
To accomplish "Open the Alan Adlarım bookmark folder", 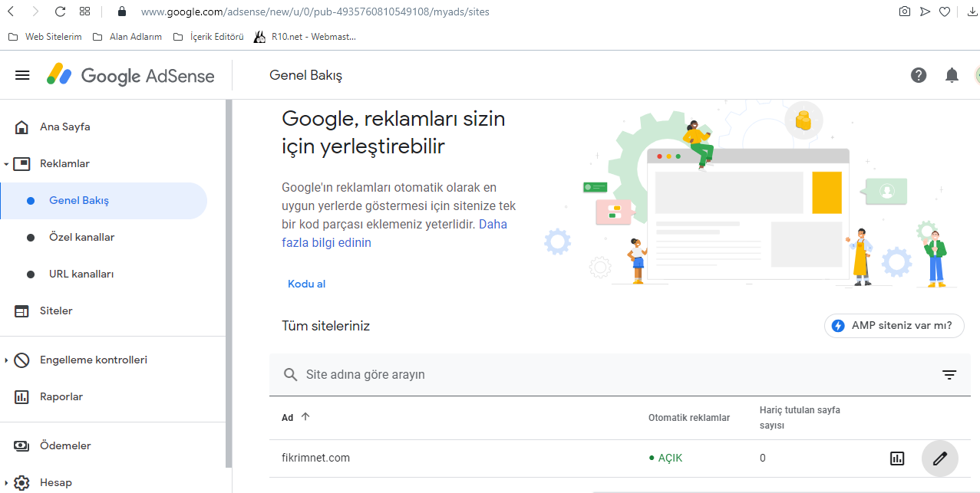I will coord(127,36).
